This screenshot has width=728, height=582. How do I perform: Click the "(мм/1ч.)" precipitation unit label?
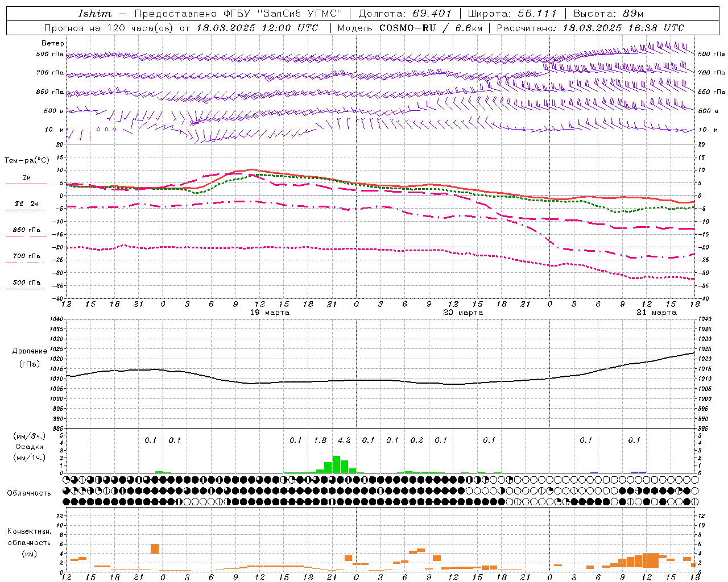click(30, 458)
